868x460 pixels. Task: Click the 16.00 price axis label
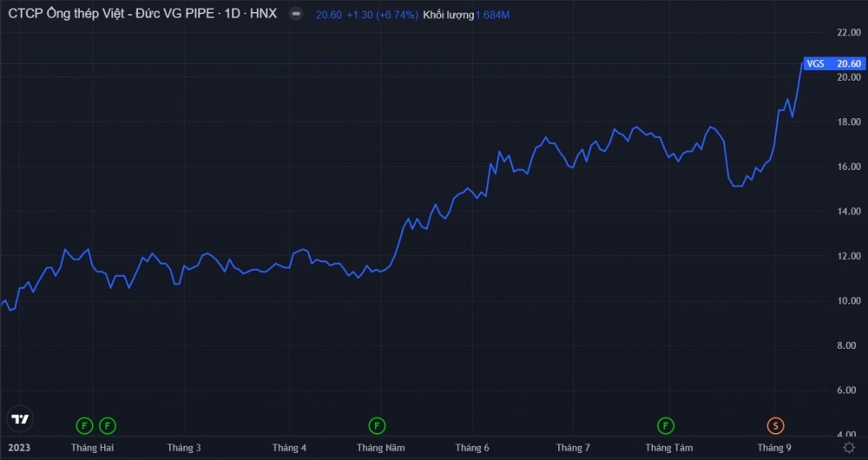(x=849, y=167)
